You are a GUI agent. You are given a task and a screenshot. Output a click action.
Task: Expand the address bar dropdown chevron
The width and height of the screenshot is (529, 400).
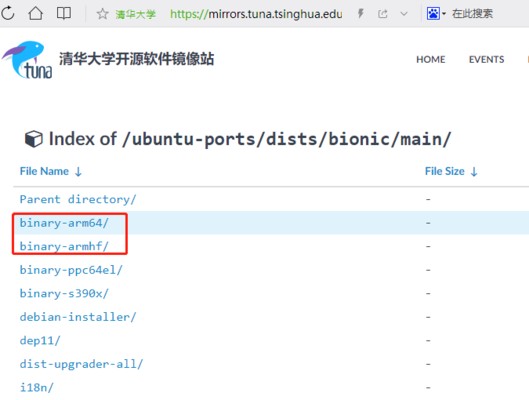click(403, 14)
